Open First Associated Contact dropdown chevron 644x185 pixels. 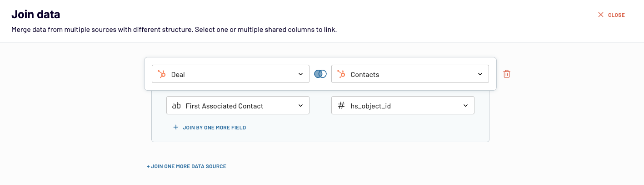[300, 105]
